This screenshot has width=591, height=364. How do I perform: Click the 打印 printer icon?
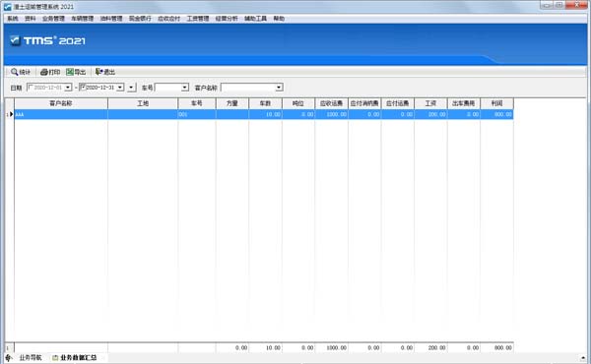tap(43, 72)
